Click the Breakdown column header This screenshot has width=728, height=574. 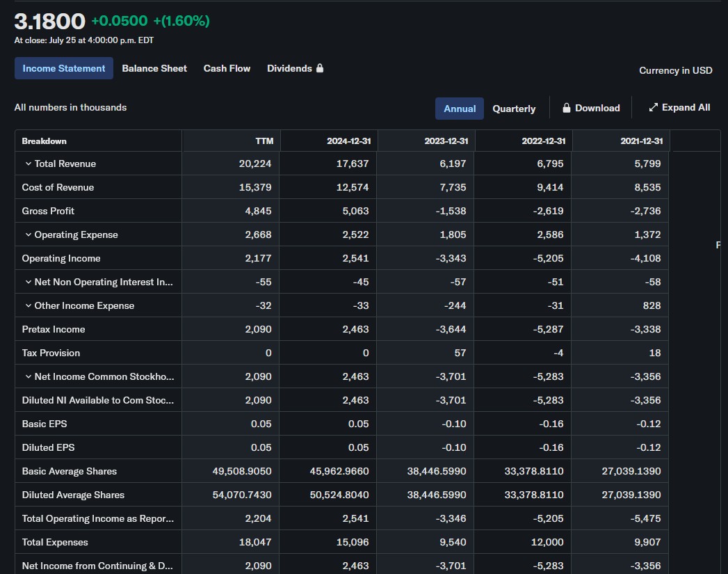44,141
